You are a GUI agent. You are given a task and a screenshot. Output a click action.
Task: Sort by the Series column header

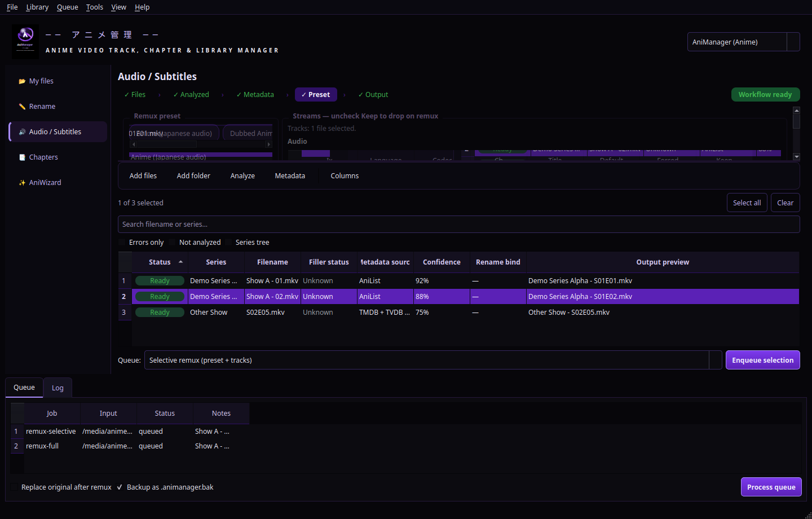coord(216,262)
